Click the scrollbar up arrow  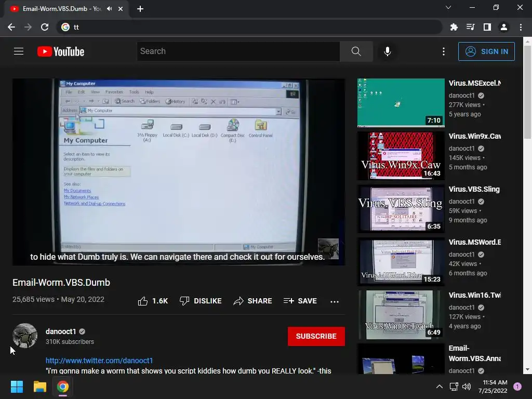tap(527, 42)
